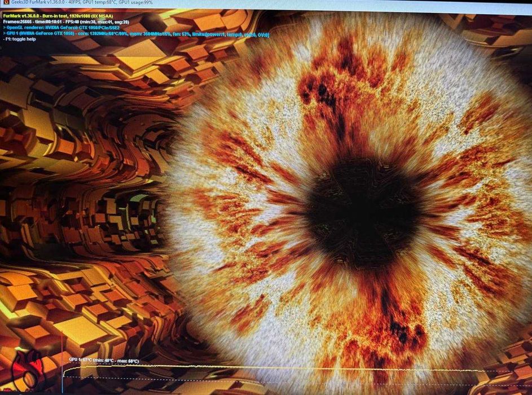The width and height of the screenshot is (532, 395).
Task: Click the "F1: toggle help" hint
Action: (x=19, y=39)
